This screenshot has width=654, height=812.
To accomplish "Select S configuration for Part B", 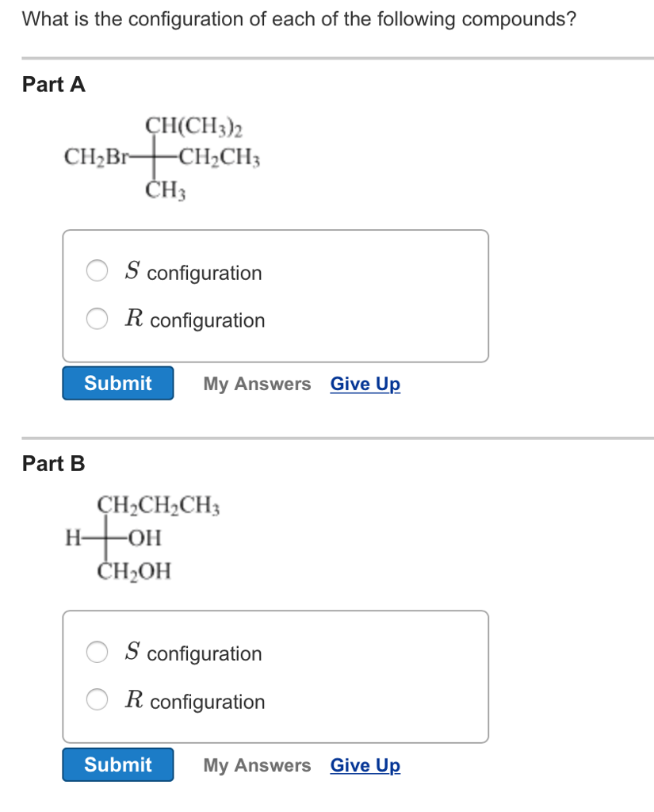I will (x=97, y=652).
